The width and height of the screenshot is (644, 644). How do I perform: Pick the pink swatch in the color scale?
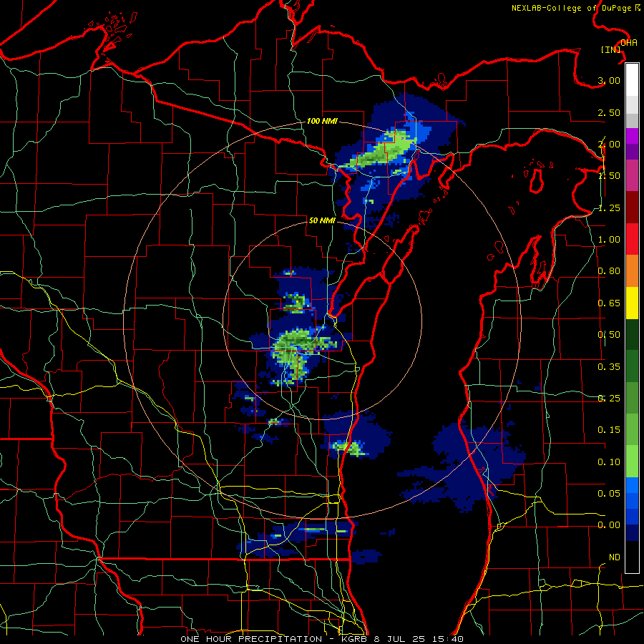click(x=632, y=176)
